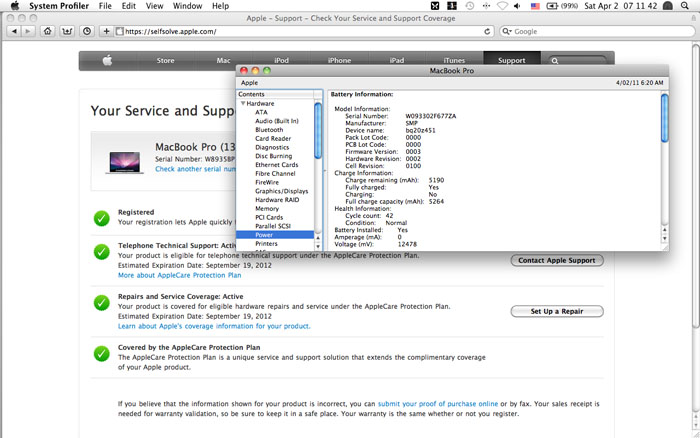Click Safari forward arrow button

click(x=28, y=31)
